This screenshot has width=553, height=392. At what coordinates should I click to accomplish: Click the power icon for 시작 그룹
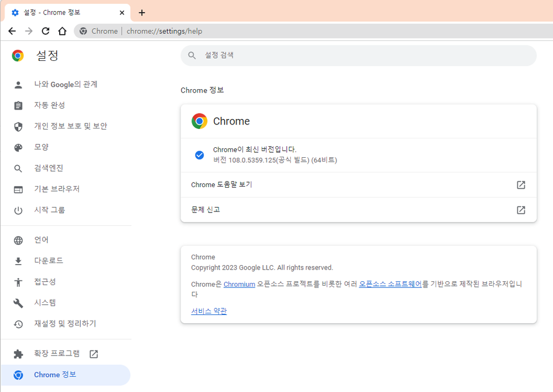(18, 210)
